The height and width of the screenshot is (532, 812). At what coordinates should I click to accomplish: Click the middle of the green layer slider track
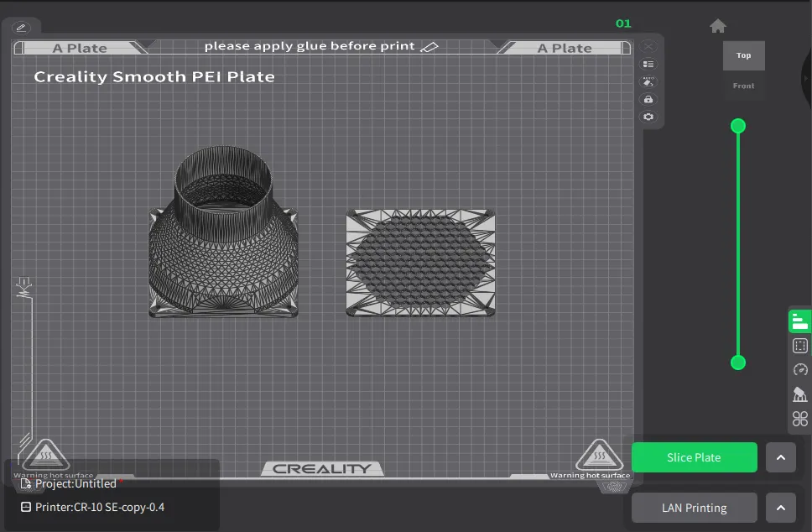coord(738,244)
